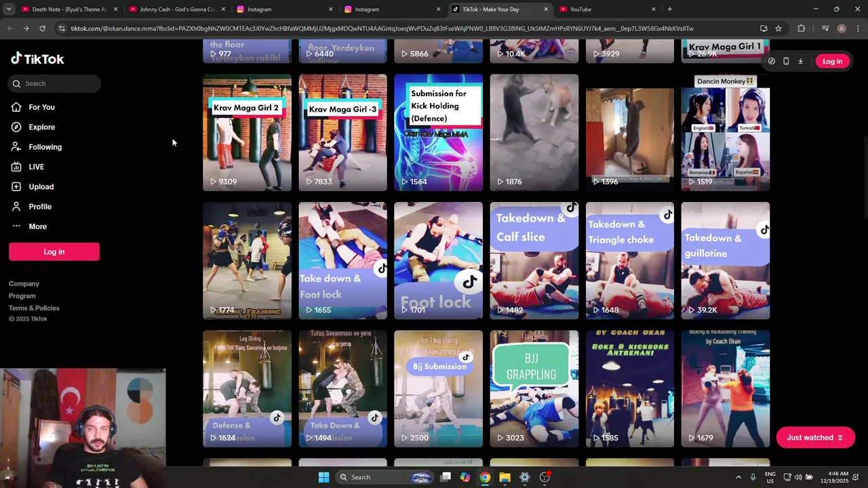Open OBS Studio from the taskbar
The height and width of the screenshot is (488, 868).
(545, 477)
